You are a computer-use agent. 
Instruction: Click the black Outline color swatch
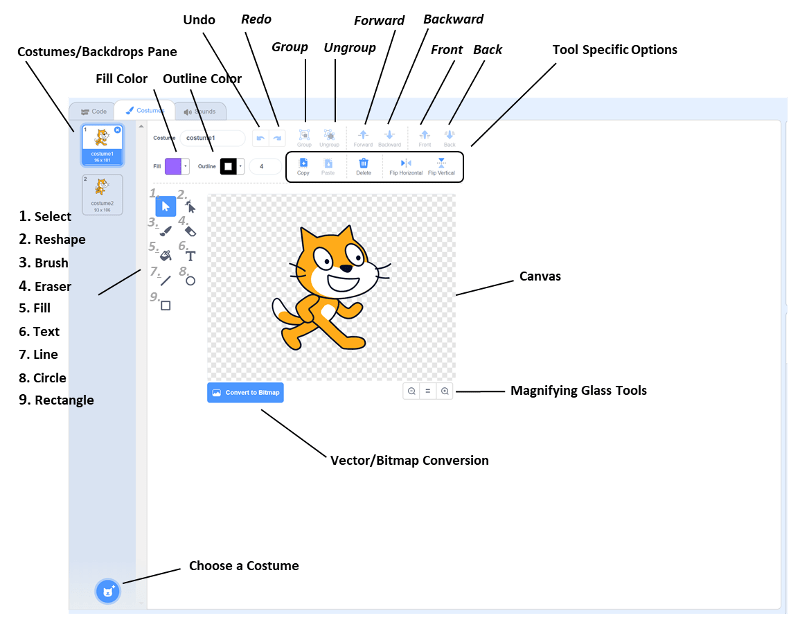point(228,166)
